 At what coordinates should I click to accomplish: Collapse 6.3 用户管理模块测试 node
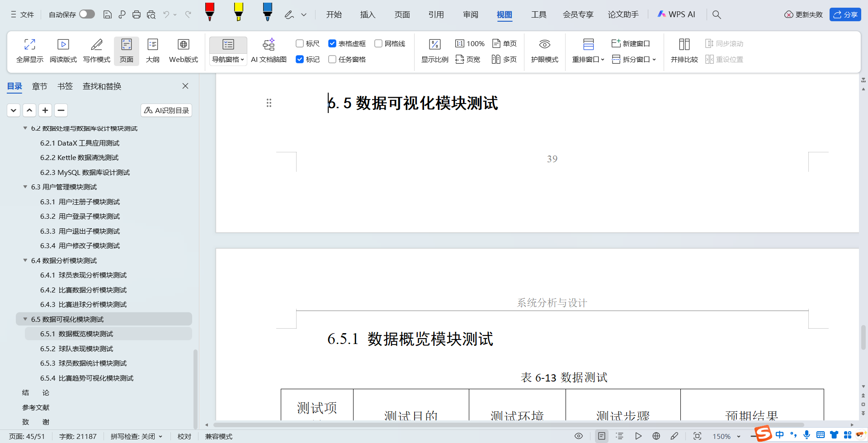coord(25,187)
